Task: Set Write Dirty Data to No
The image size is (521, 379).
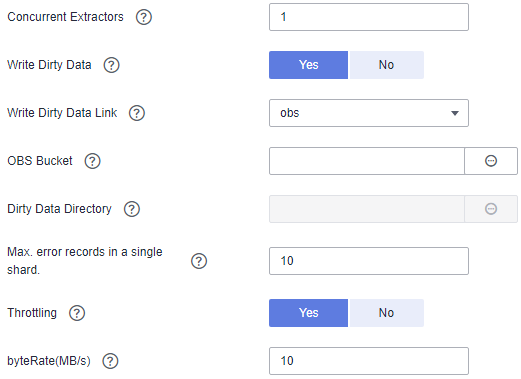Action: 386,65
